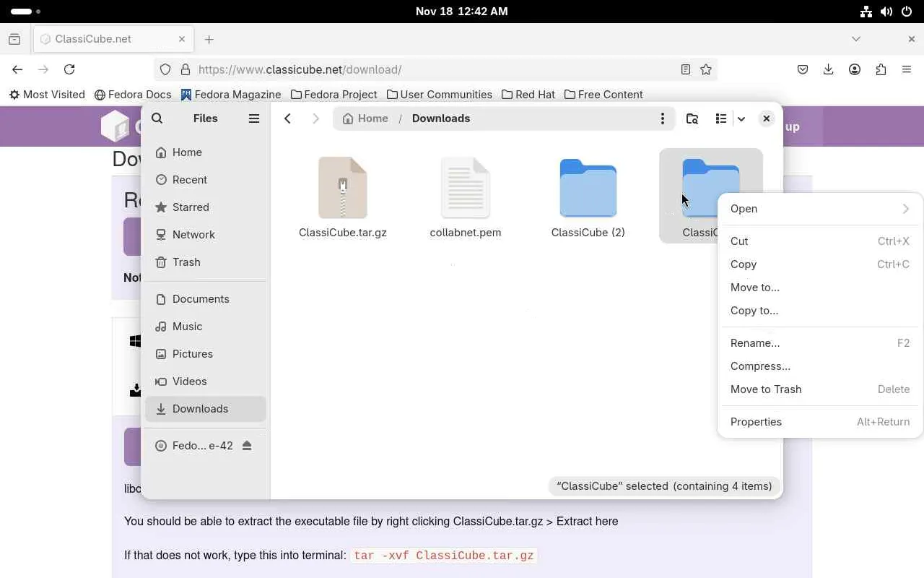Image resolution: width=924 pixels, height=578 pixels.
Task: Close the Files window
Action: click(x=767, y=118)
